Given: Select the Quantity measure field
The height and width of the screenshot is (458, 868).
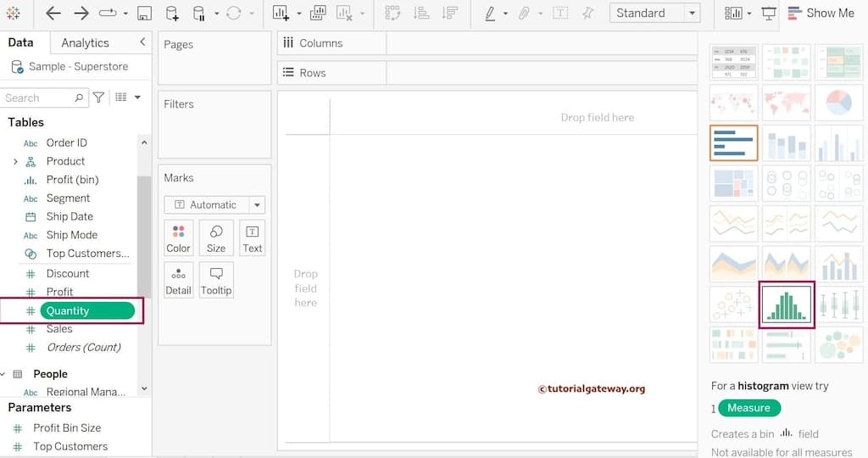Looking at the screenshot, I should click(86, 310).
